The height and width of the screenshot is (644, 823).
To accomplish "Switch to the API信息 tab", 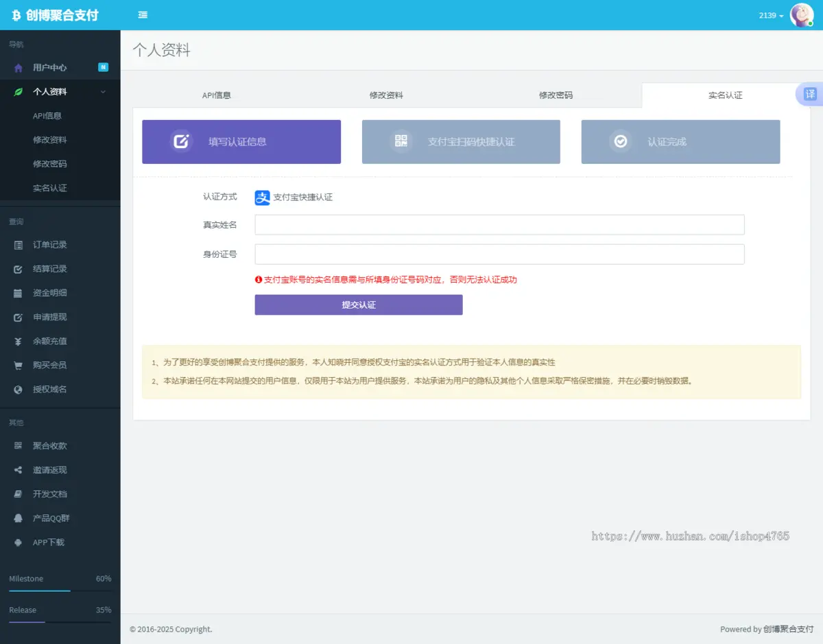I will click(217, 95).
